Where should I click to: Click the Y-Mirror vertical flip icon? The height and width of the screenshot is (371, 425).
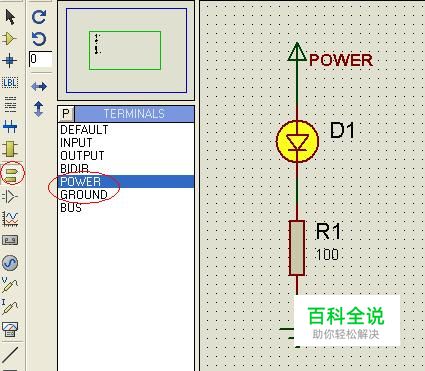(x=39, y=109)
